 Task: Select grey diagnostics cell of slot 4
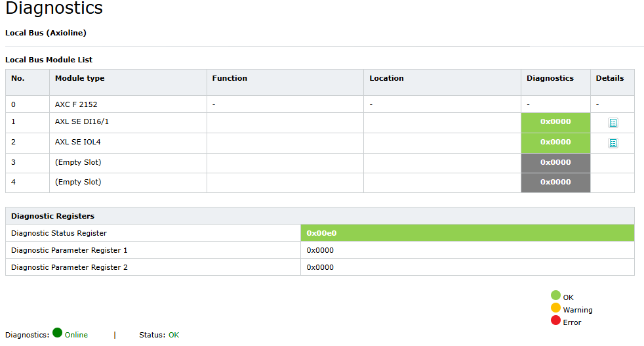point(555,183)
